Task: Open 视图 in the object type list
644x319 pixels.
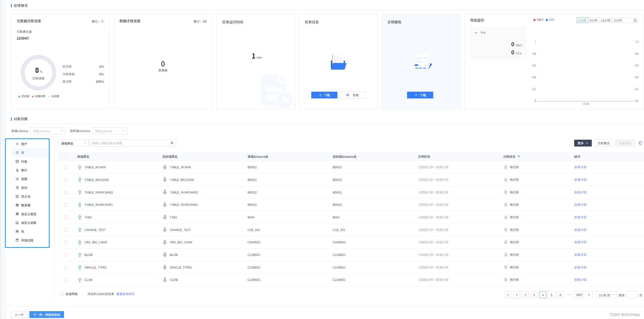Action: point(24,179)
